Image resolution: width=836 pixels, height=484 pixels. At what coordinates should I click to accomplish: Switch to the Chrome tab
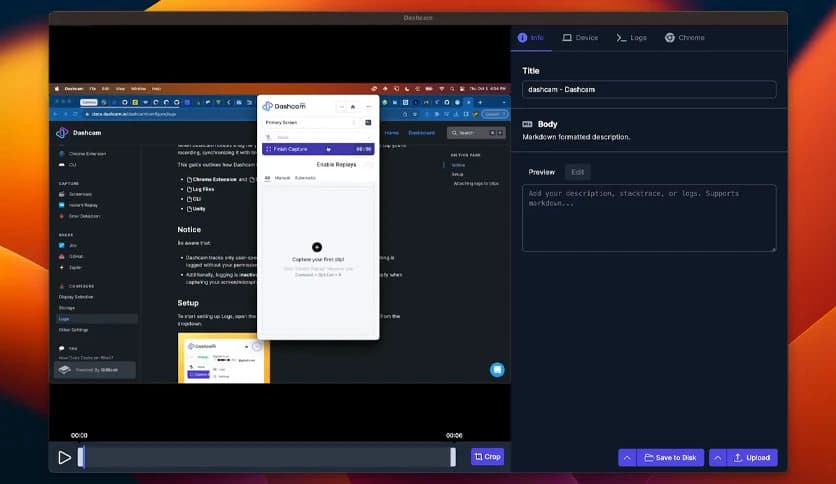tap(685, 38)
